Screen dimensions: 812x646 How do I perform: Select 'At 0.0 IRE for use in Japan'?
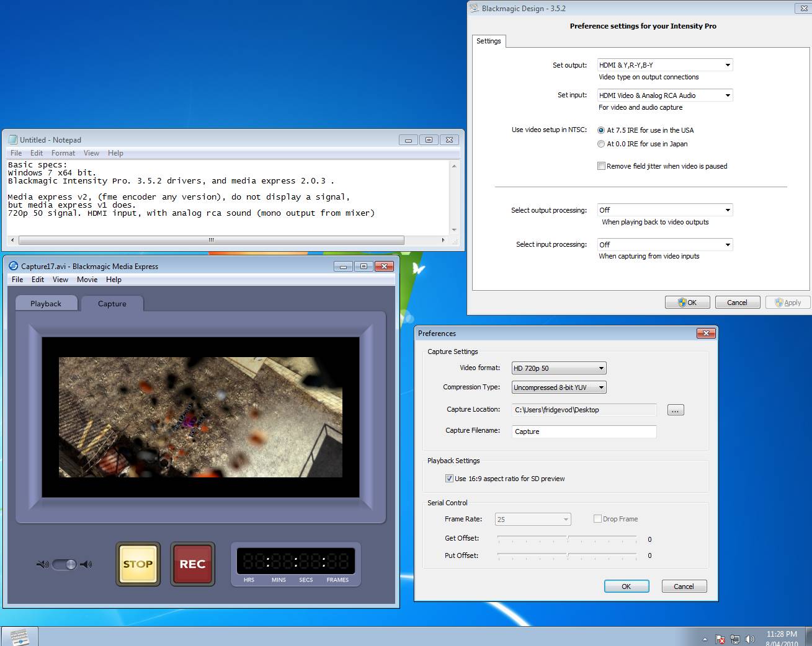(x=601, y=144)
